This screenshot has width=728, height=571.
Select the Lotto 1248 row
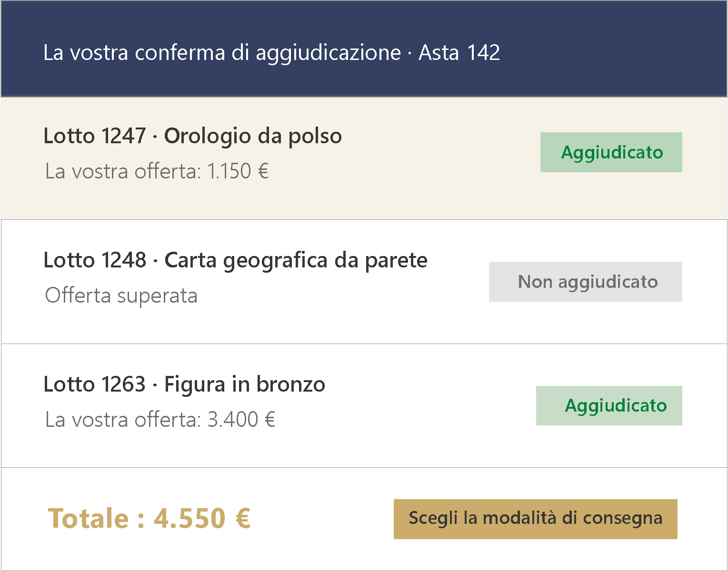(364, 282)
